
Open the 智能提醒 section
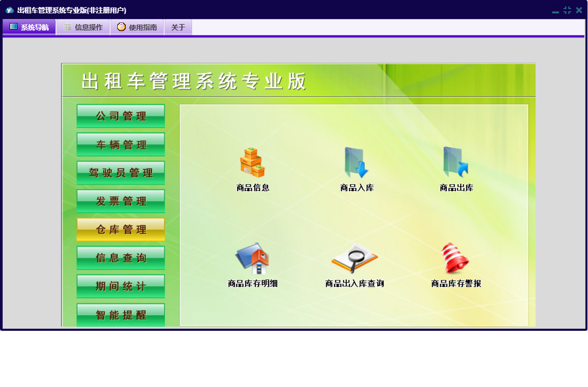(x=121, y=315)
